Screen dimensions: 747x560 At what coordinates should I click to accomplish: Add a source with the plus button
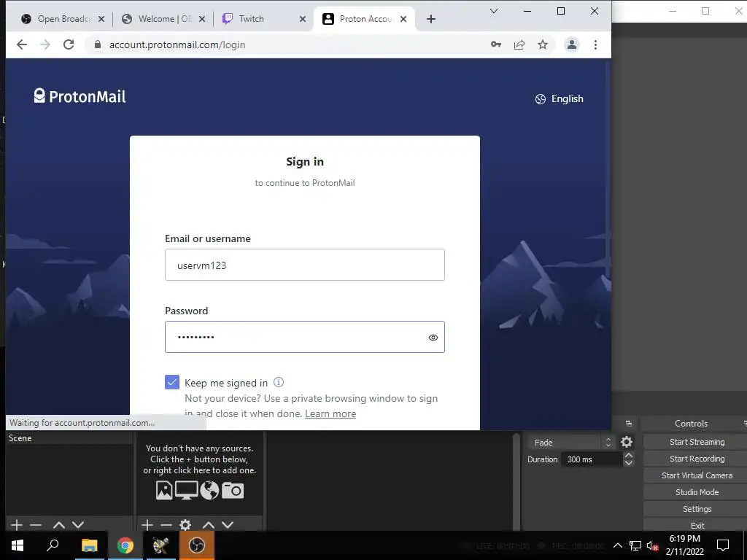click(x=147, y=525)
